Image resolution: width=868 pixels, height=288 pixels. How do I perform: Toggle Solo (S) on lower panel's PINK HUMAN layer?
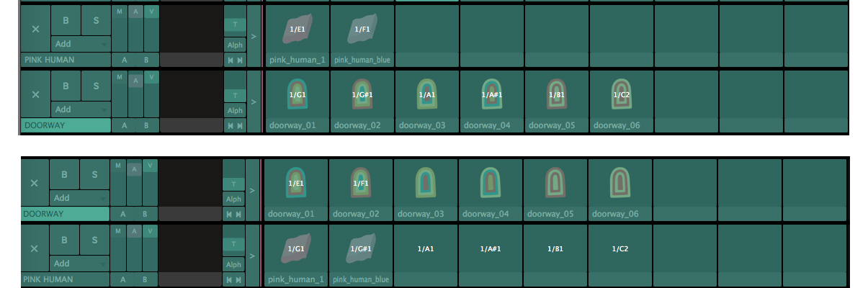point(94,240)
